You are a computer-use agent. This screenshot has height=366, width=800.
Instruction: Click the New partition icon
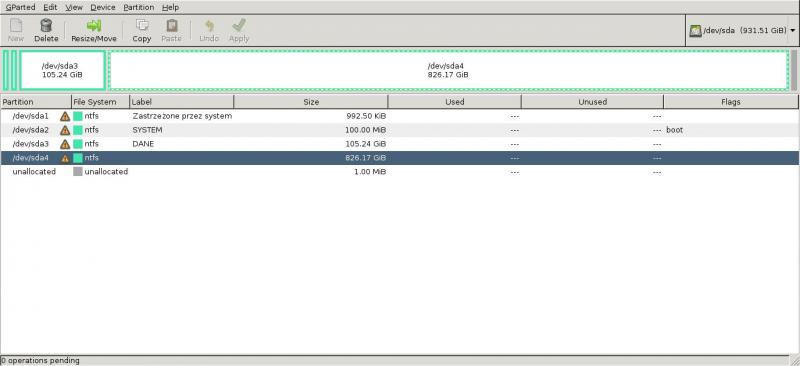pos(16,26)
